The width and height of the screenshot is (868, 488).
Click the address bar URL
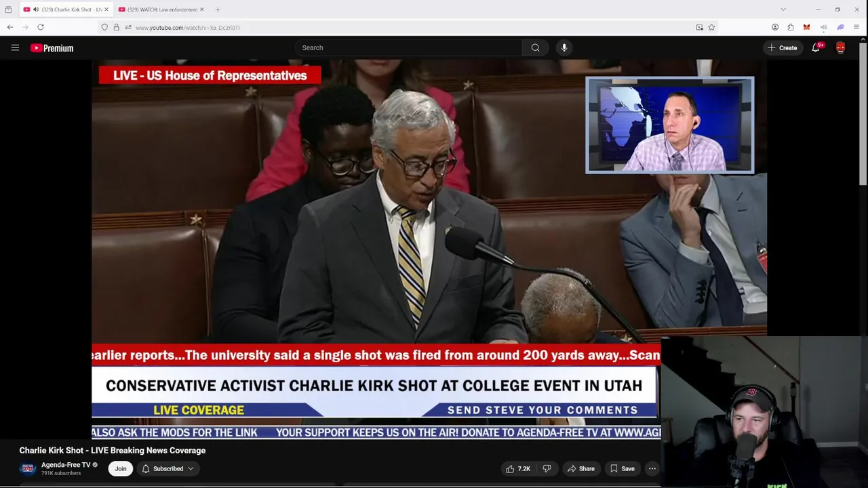188,28
